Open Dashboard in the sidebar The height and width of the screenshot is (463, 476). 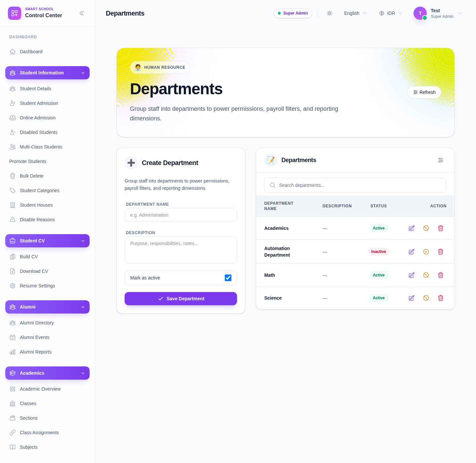[x=47, y=52]
